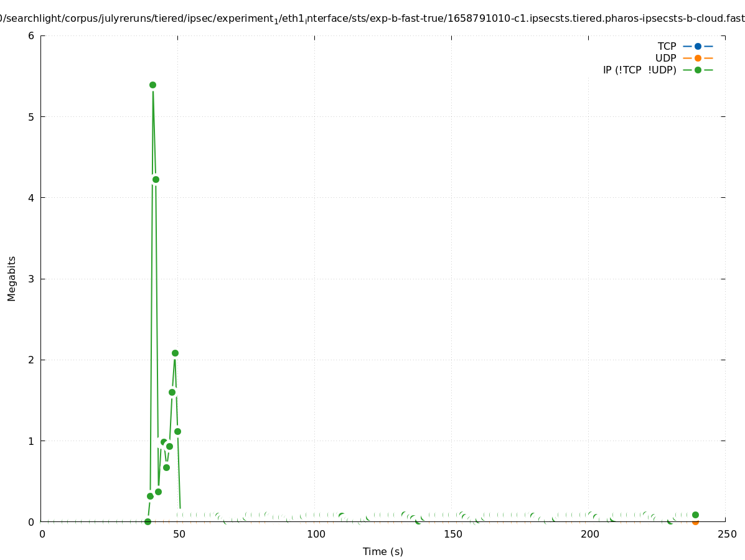Click the orange UDP data point at chart end
Screen dimensions: 745x560
click(x=695, y=521)
